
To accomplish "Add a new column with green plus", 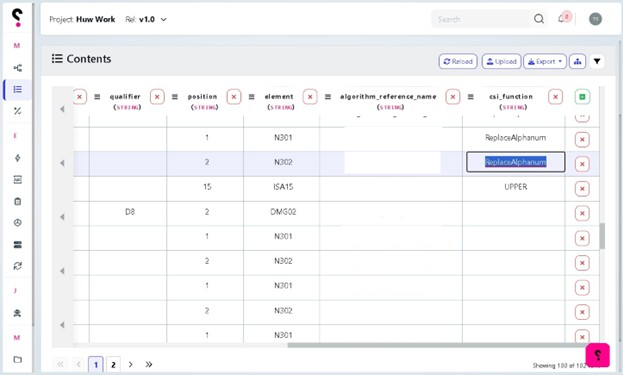I will coord(582,97).
